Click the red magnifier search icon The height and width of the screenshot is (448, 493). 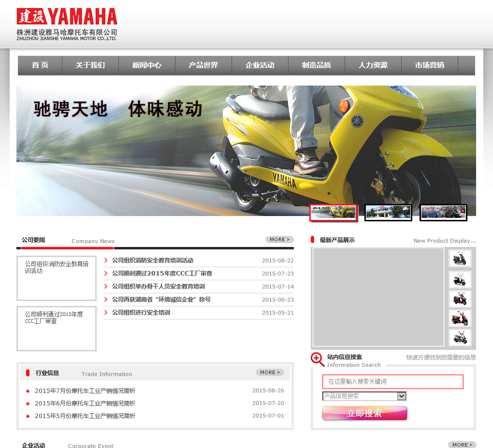[x=317, y=360]
